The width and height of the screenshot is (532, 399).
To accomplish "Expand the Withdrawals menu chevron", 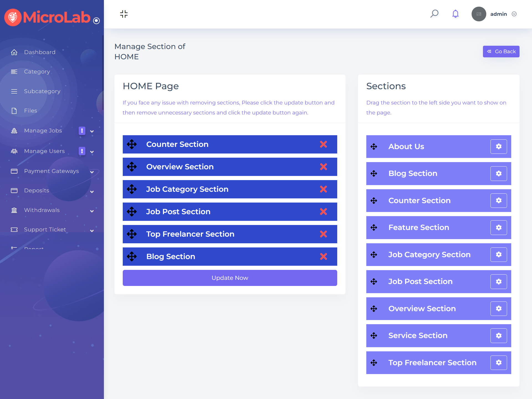I will click(92, 211).
